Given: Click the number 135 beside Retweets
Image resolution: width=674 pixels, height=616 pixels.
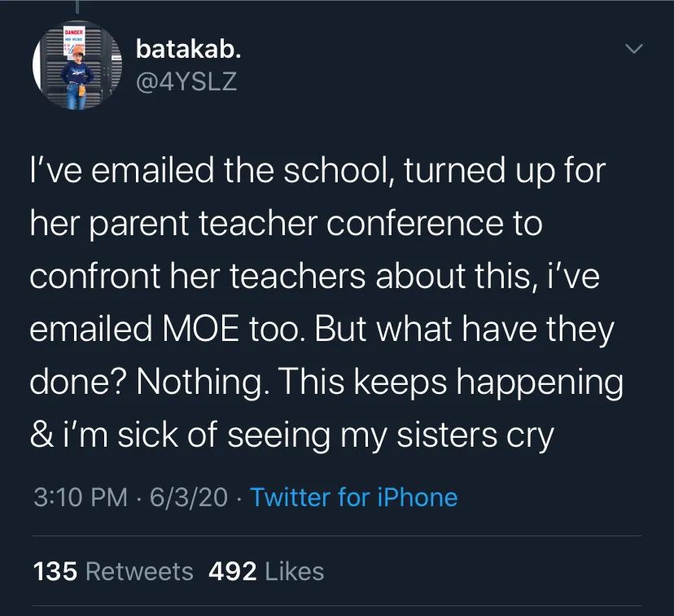Looking at the screenshot, I should pyautogui.click(x=55, y=571).
